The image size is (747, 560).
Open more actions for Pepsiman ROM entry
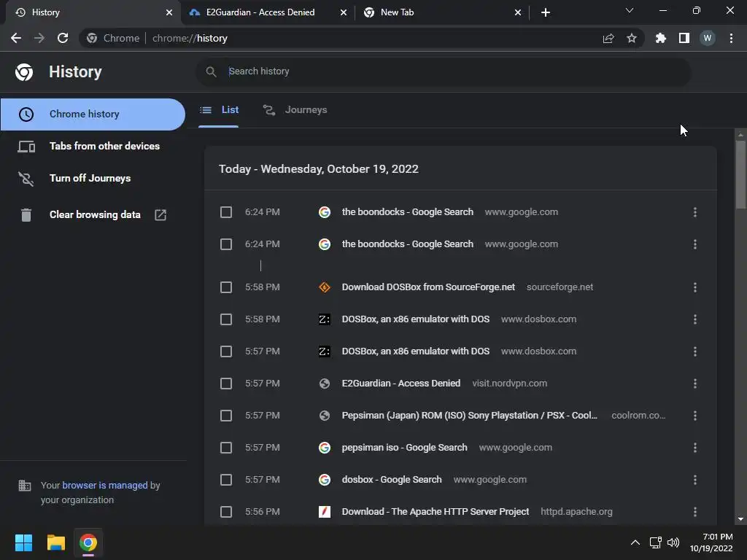(x=695, y=416)
